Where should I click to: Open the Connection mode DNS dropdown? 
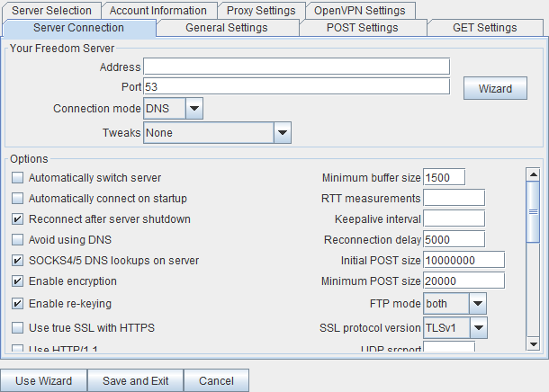point(173,109)
